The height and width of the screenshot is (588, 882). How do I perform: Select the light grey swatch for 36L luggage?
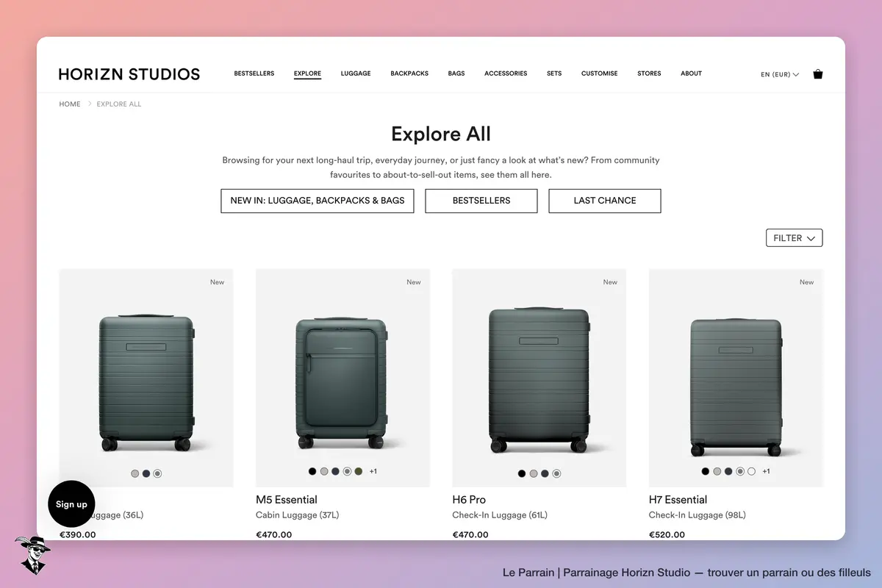[135, 474]
